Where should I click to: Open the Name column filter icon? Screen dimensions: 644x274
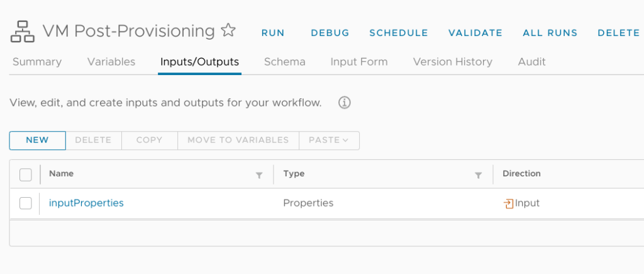pos(259,175)
